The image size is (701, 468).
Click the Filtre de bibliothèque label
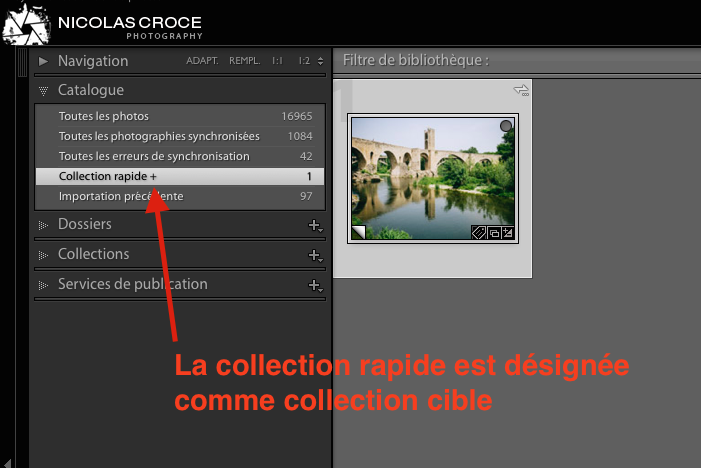point(416,60)
